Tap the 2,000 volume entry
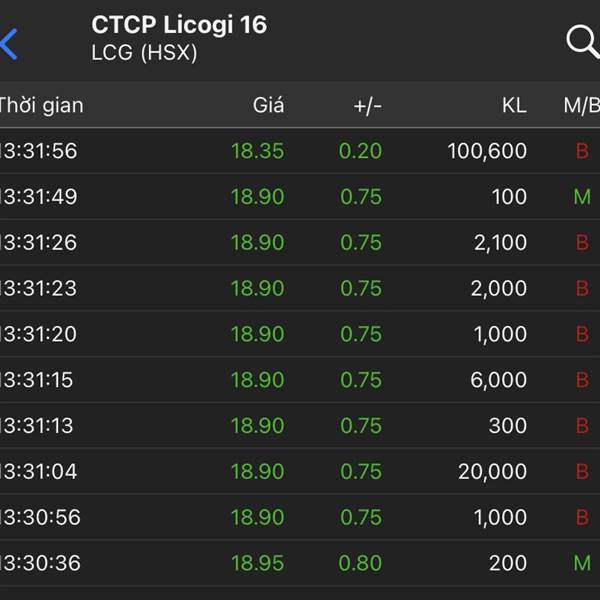 499,288
